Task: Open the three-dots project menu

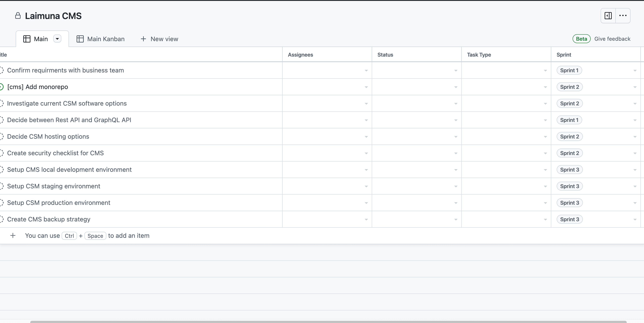Action: pos(623,16)
